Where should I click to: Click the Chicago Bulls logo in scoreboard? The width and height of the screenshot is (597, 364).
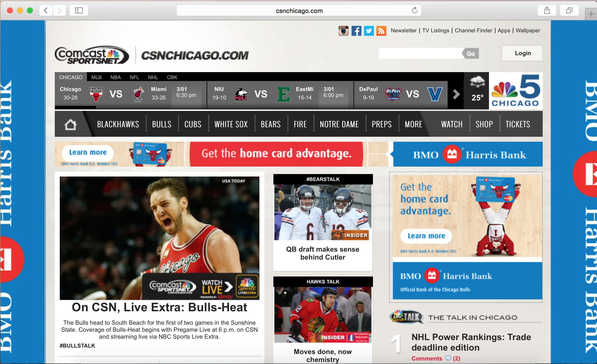pyautogui.click(x=96, y=94)
